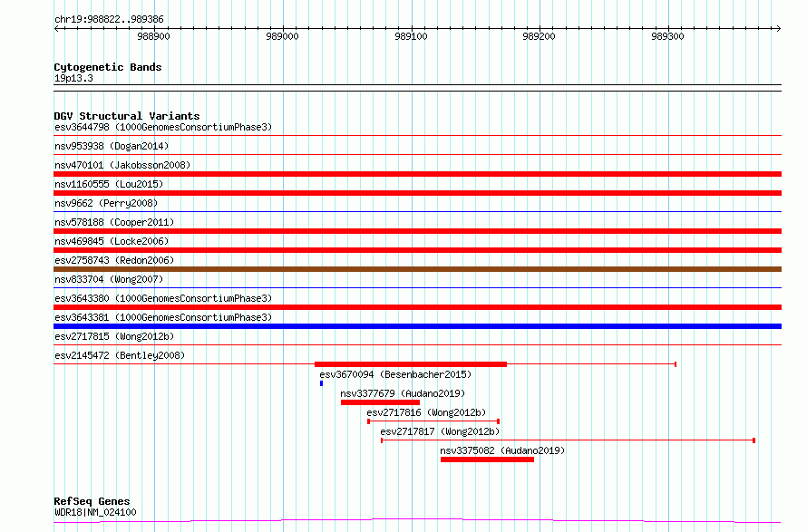The image size is (807, 532).
Task: Open the esv2717816 (Wong2012b) variant
Action: [x=426, y=412]
